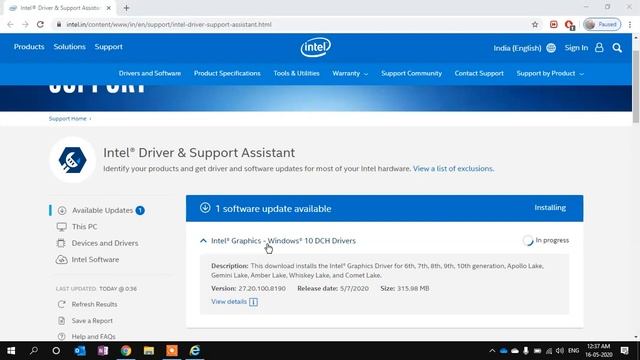Click the Save a Report link
This screenshot has width=640, height=360.
[92, 321]
